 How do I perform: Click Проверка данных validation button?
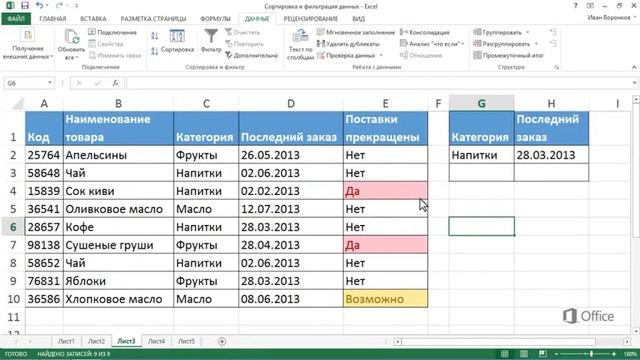pyautogui.click(x=346, y=55)
